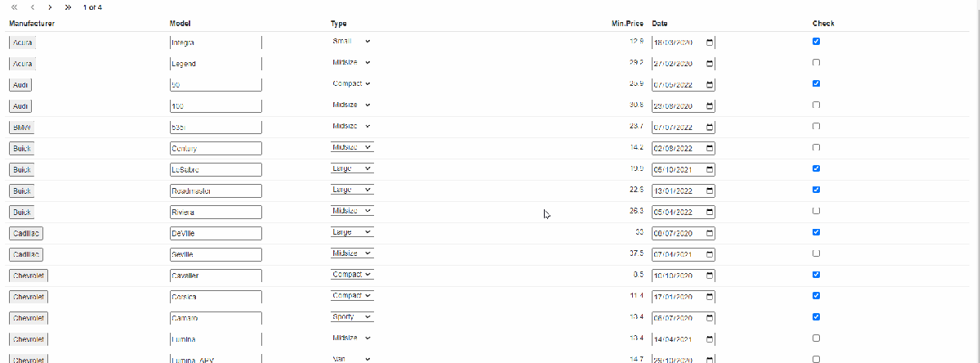This screenshot has height=363, width=980.
Task: Click the BMW manufacturer button
Action: click(x=23, y=128)
